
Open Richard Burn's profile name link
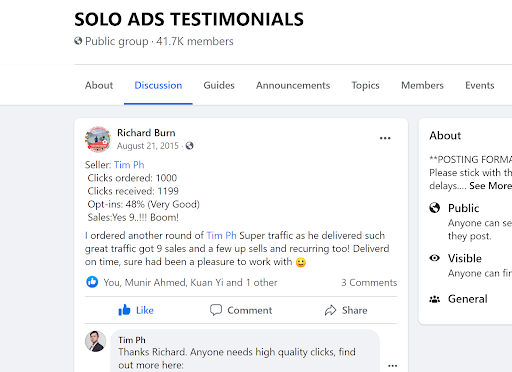coord(146,133)
